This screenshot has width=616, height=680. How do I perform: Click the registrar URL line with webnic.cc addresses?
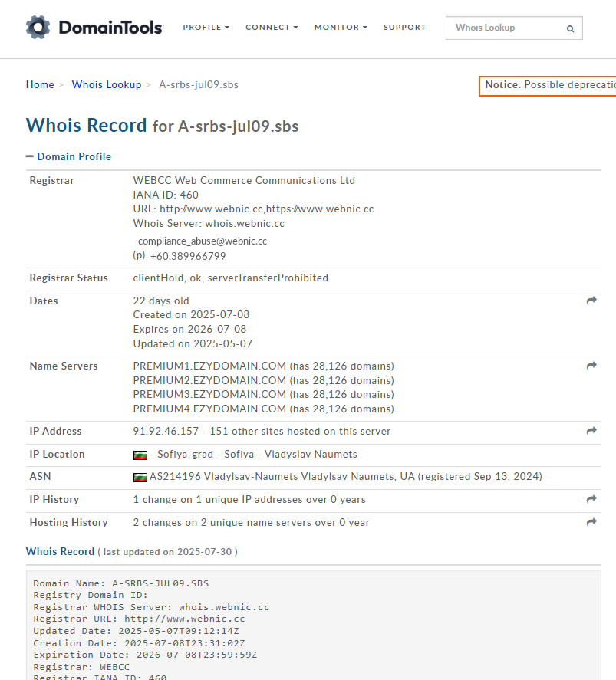(x=253, y=209)
